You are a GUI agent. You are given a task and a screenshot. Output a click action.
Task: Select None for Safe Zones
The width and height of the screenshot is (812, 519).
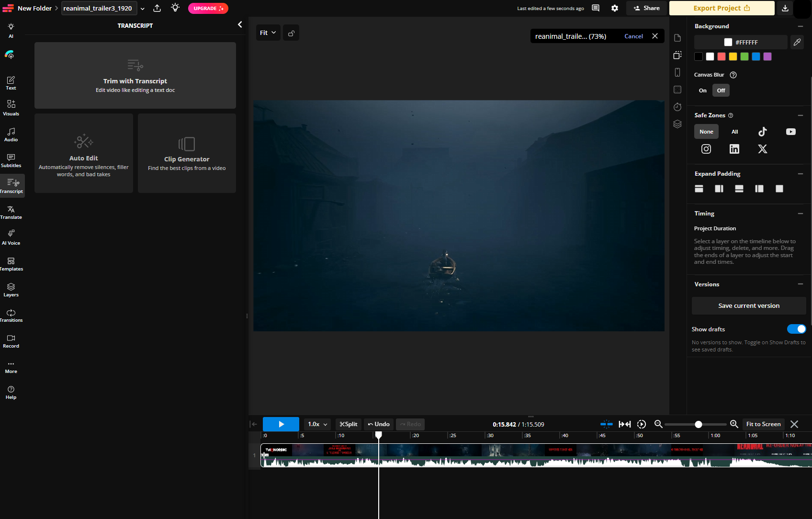coord(706,132)
